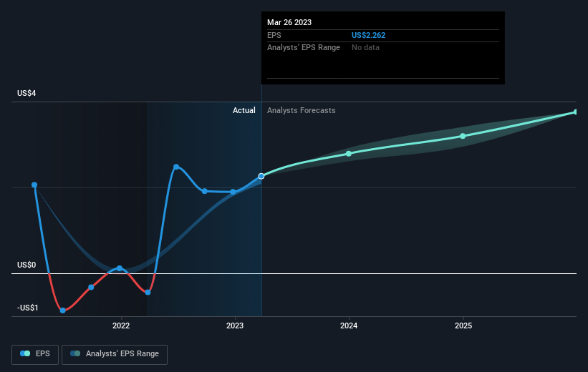Click the 2024 x-axis label
588x372 pixels.
(x=349, y=326)
